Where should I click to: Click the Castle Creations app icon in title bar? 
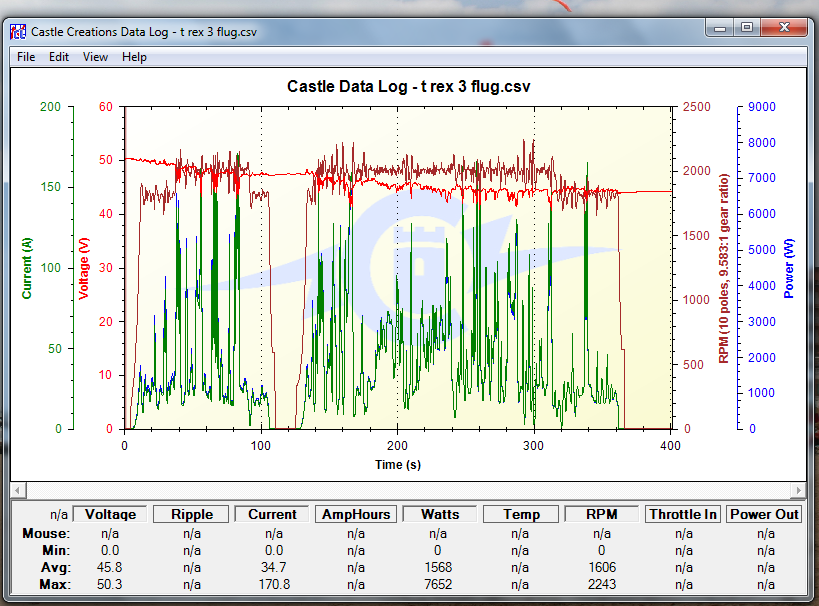tap(18, 32)
